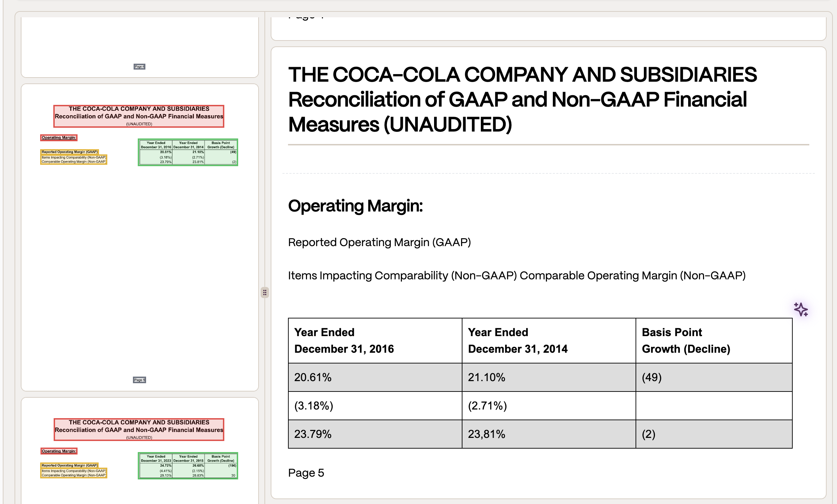
Task: Select 'Items Impacting Comparability' box on bottom thumbnail page
Action: tap(74, 473)
